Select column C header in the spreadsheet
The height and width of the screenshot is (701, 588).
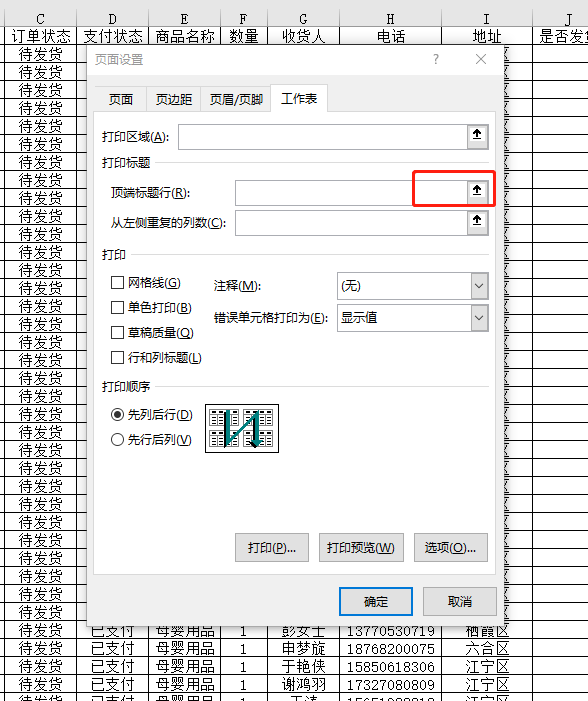tap(40, 19)
